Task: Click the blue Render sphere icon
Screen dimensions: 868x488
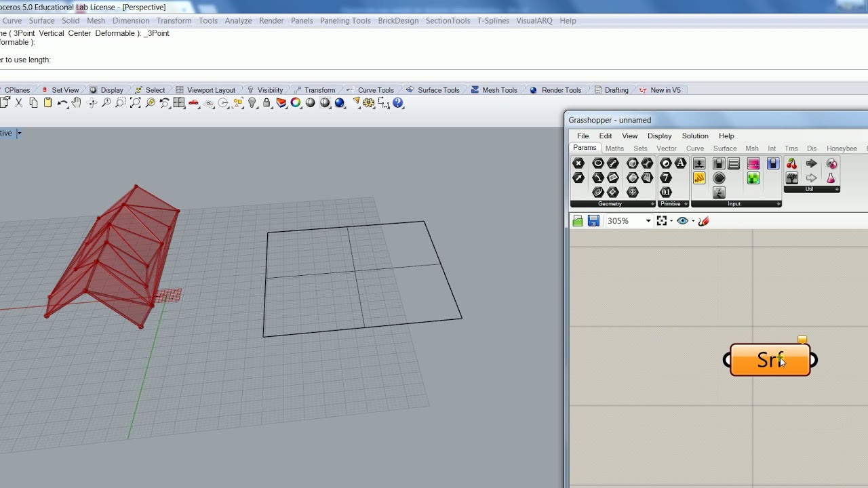Action: point(340,103)
